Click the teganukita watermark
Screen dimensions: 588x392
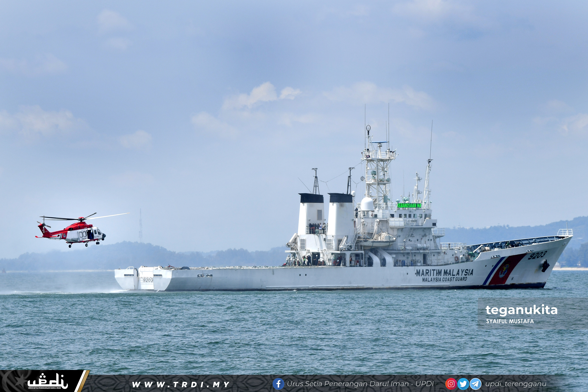(521, 310)
